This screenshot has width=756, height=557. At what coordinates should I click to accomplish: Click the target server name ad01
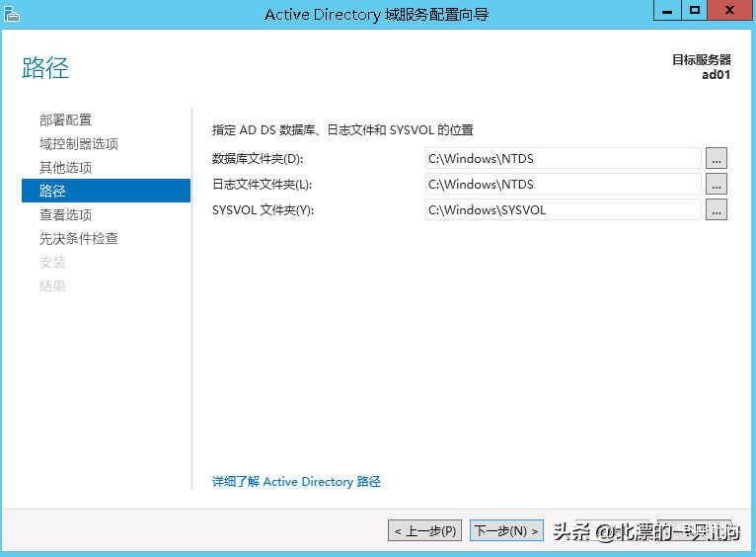pos(716,75)
